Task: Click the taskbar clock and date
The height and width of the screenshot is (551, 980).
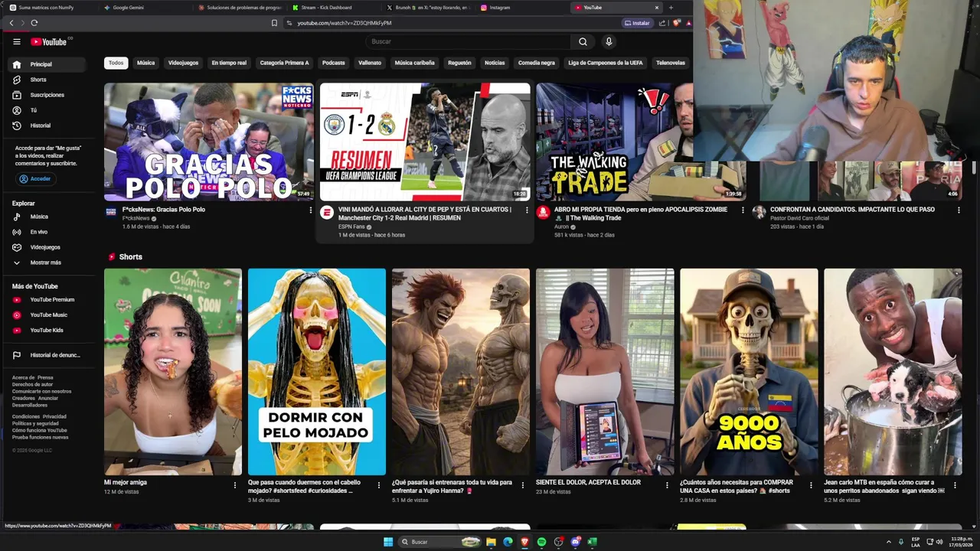Action: tap(962, 542)
